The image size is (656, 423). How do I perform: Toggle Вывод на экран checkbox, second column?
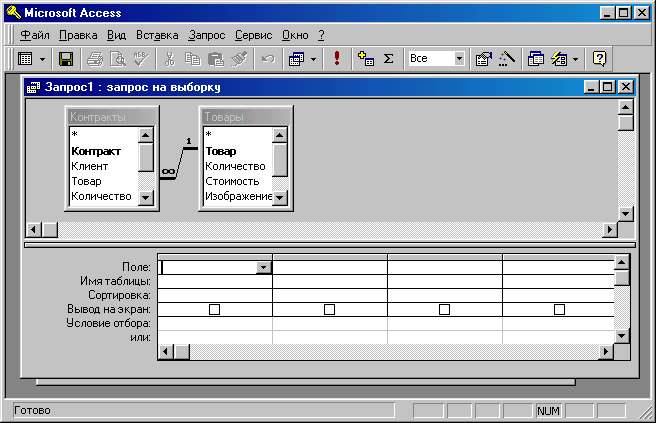click(329, 310)
